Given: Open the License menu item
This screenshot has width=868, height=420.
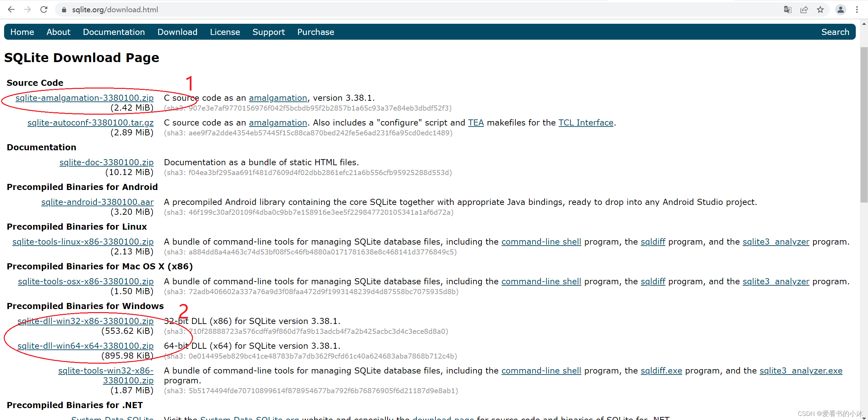Looking at the screenshot, I should [x=225, y=32].
